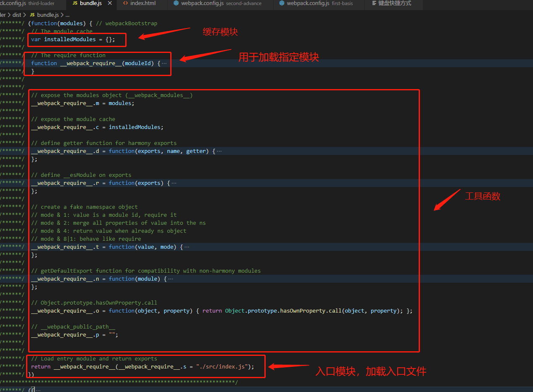Click the '// The require function' comment
Viewport: 533px width, 392px height.
pyautogui.click(x=68, y=55)
